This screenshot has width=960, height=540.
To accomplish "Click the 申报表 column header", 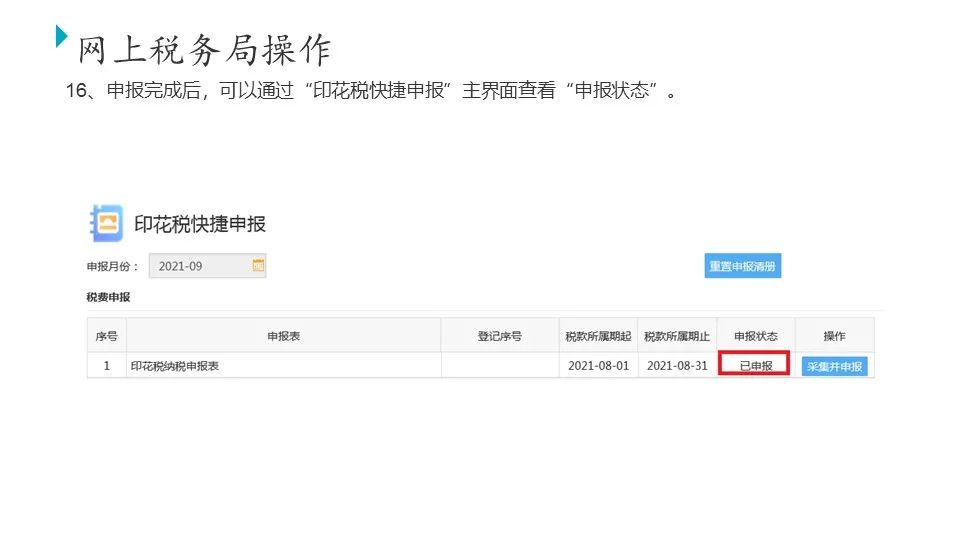I will click(x=283, y=336).
